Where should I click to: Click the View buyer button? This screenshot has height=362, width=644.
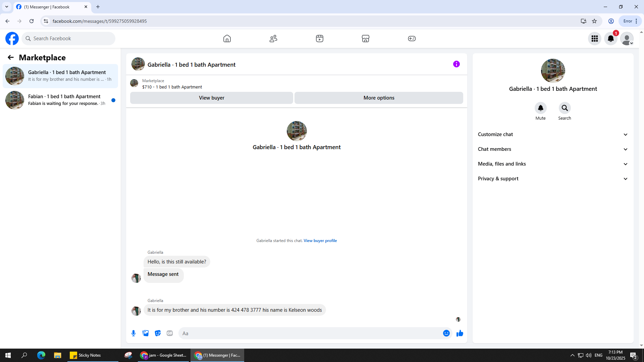pyautogui.click(x=211, y=98)
